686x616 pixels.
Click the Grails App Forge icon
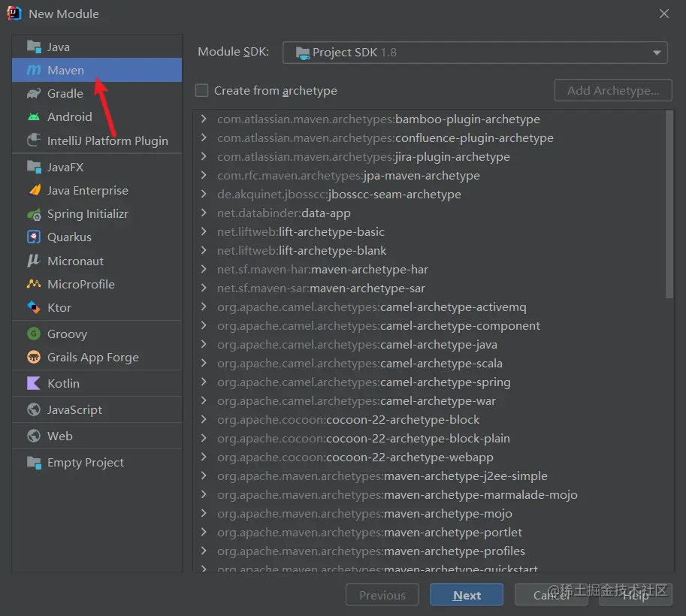(x=34, y=357)
